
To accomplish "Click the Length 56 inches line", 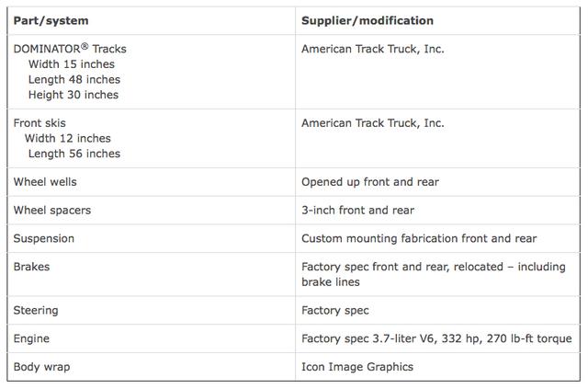I will [x=74, y=154].
